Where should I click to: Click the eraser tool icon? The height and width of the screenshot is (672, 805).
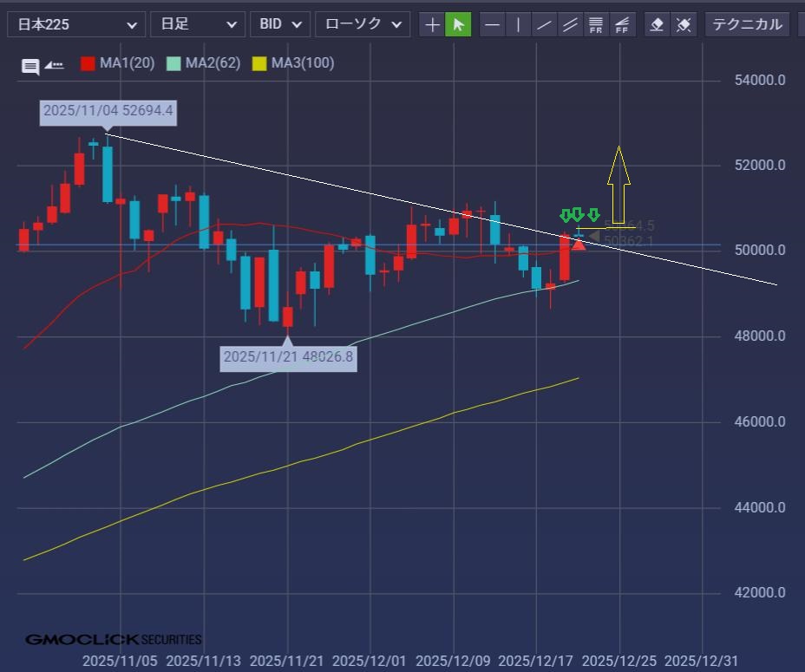pyautogui.click(x=658, y=24)
